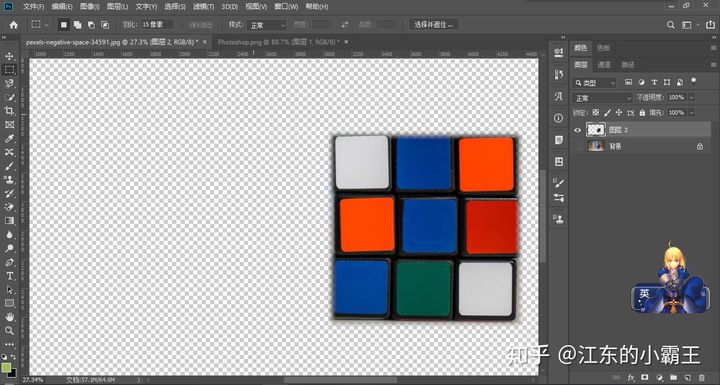This screenshot has width=720, height=385.
Task: Open the search icon in options bar
Action: point(671,25)
